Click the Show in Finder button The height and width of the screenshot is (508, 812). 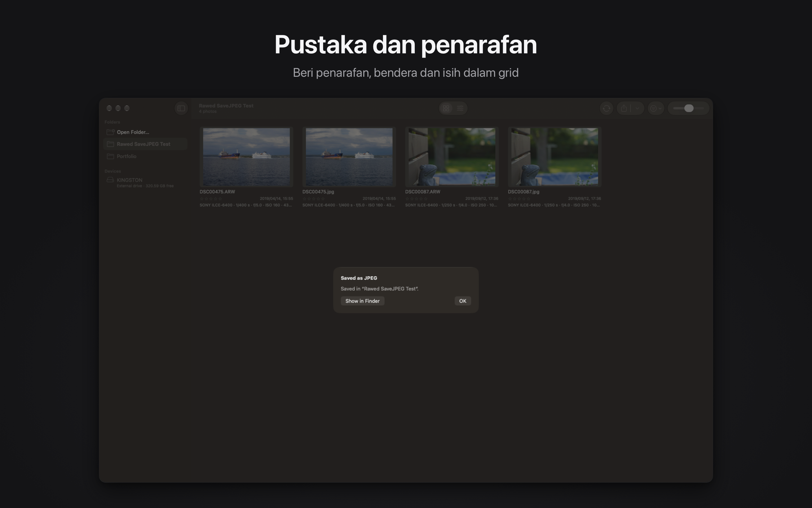(362, 301)
